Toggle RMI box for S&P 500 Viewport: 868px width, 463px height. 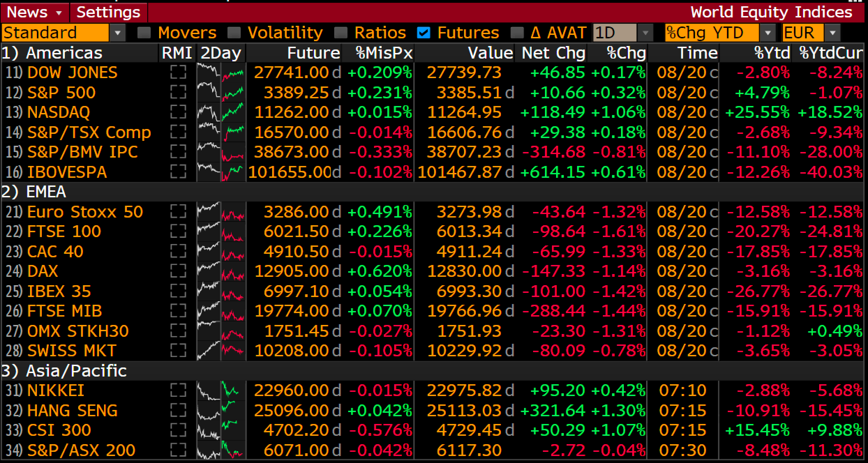pos(178,92)
